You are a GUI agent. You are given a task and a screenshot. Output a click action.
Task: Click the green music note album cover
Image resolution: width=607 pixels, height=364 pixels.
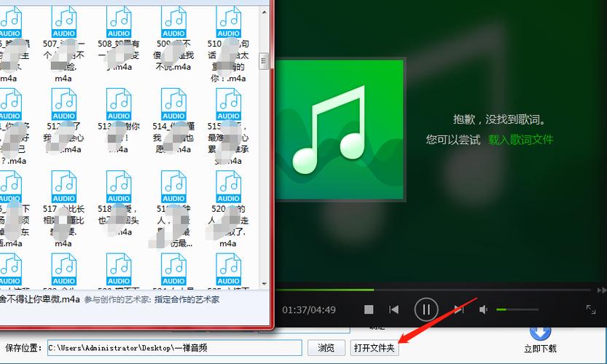pos(339,129)
